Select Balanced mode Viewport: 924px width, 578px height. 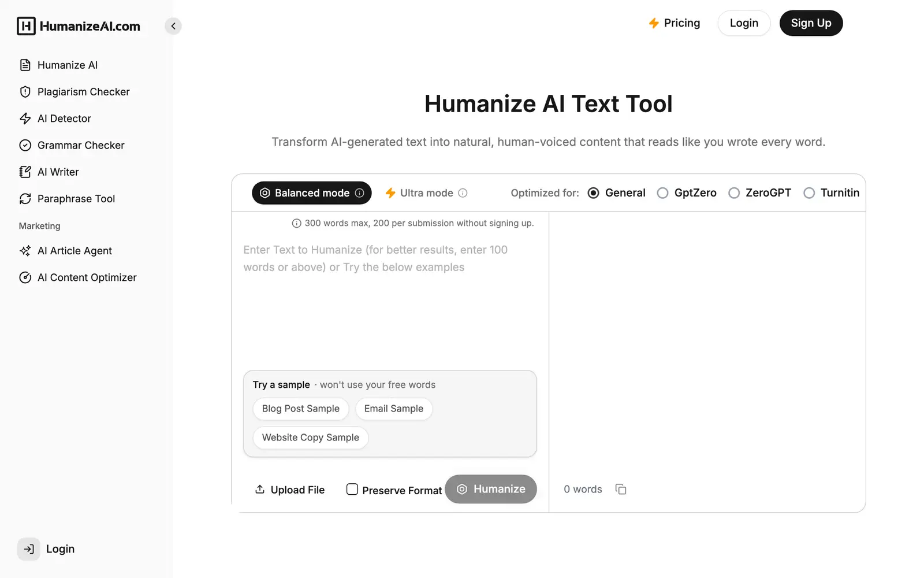(x=312, y=193)
